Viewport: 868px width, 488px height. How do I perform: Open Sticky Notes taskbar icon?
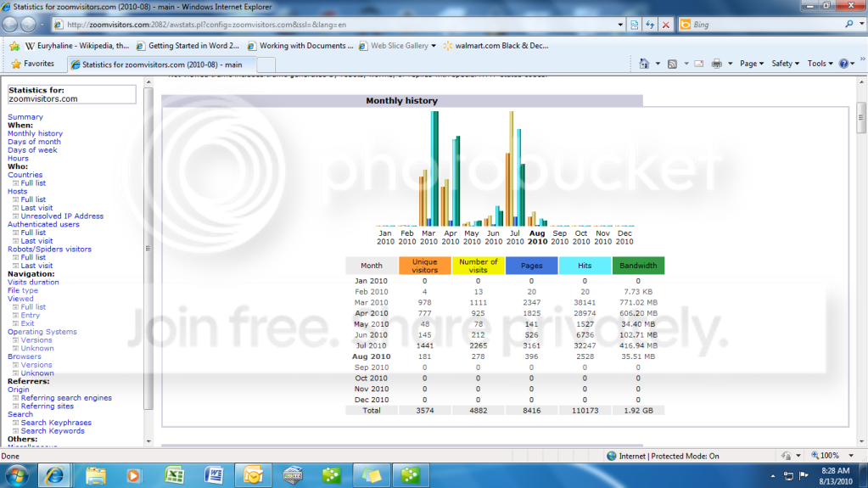(x=371, y=476)
